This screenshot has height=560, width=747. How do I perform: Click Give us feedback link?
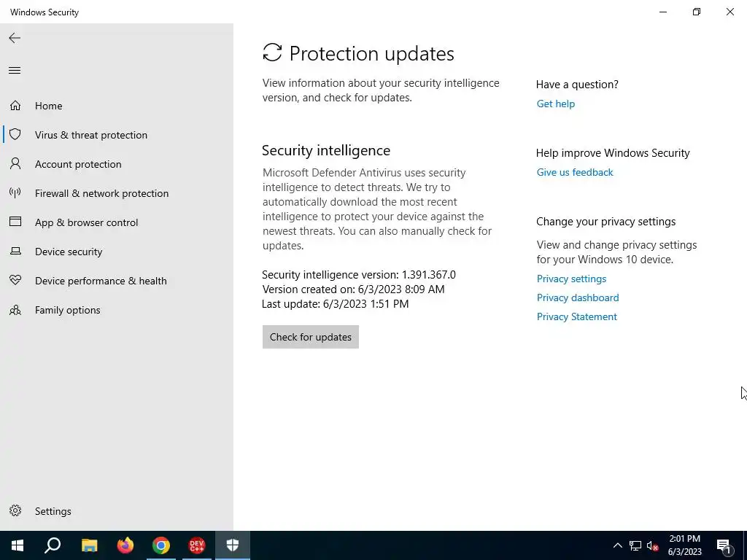[x=575, y=172]
